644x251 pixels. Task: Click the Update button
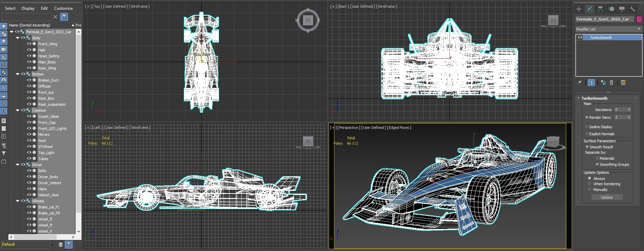pos(606,197)
